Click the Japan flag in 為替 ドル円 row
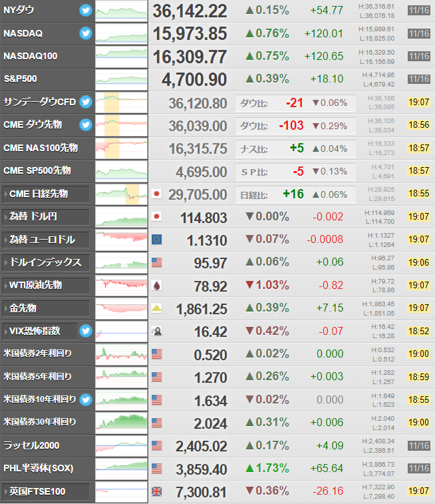Image resolution: width=435 pixels, height=504 pixels. click(157, 216)
